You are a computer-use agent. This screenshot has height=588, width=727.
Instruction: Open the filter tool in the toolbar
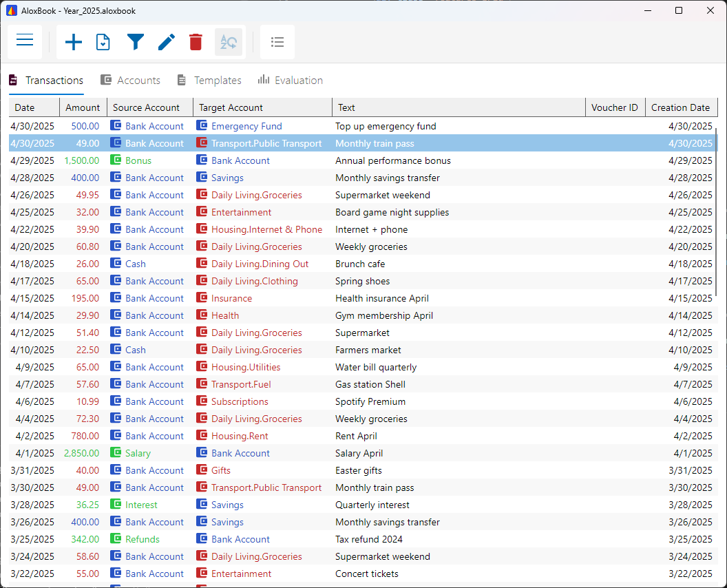pos(136,42)
